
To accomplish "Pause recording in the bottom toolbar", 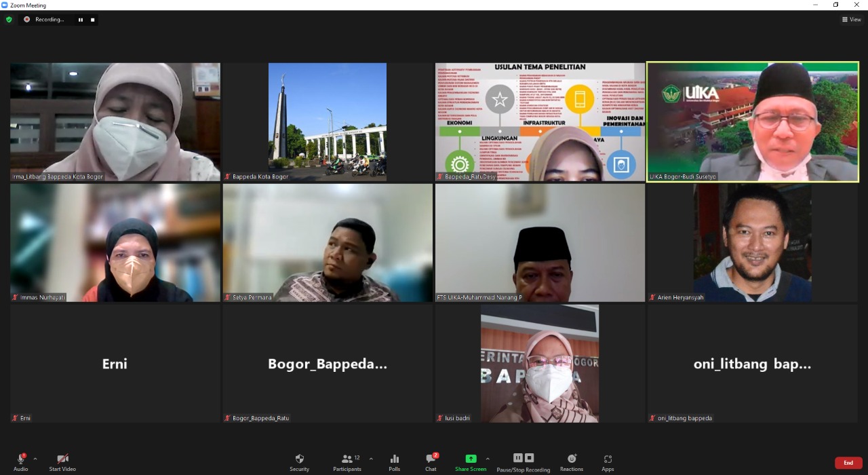I will pos(518,458).
